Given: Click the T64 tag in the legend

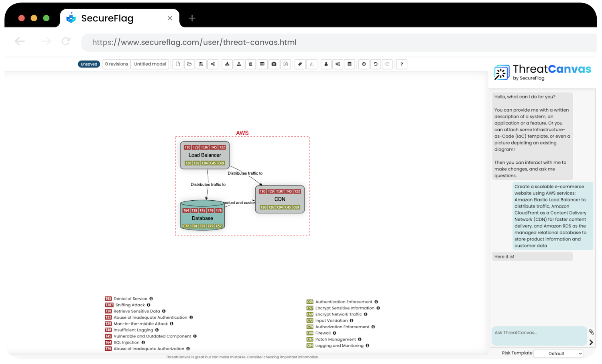Looking at the screenshot, I should pyautogui.click(x=108, y=342).
